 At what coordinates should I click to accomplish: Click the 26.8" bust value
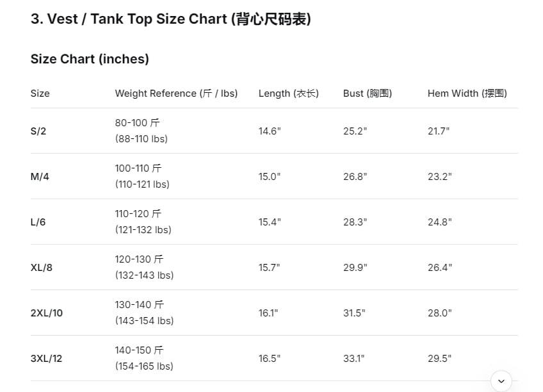(x=355, y=177)
